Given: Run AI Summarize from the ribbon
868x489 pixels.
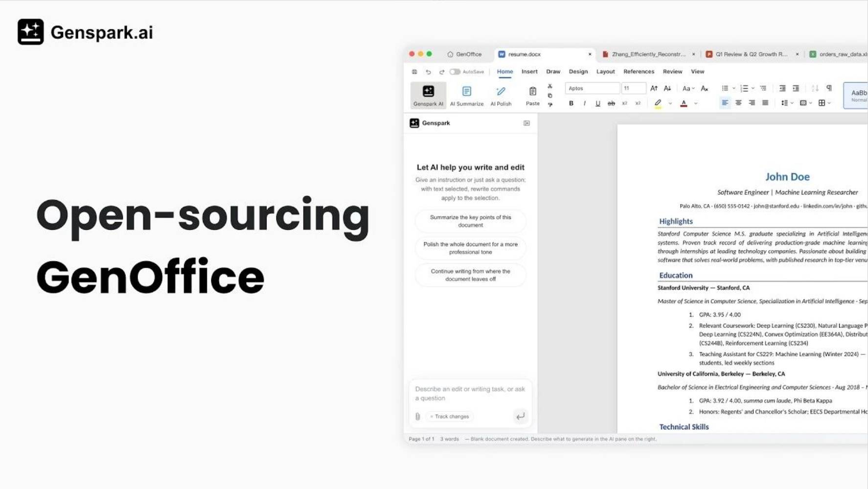Looking at the screenshot, I should (467, 95).
